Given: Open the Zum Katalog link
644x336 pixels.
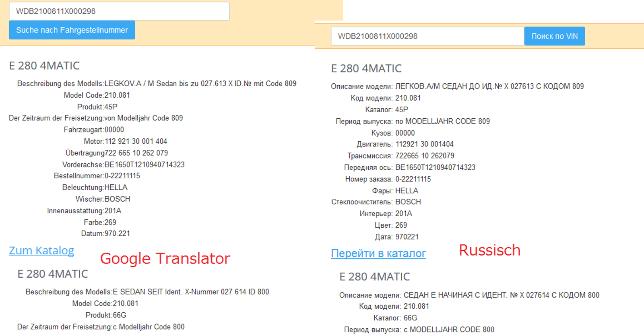Looking at the screenshot, I should [41, 251].
